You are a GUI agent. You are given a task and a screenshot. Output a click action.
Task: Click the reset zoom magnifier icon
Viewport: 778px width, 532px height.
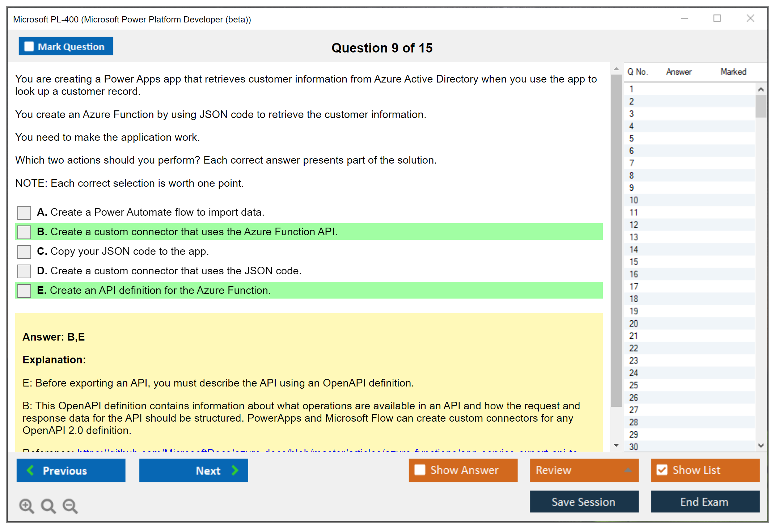click(48, 506)
